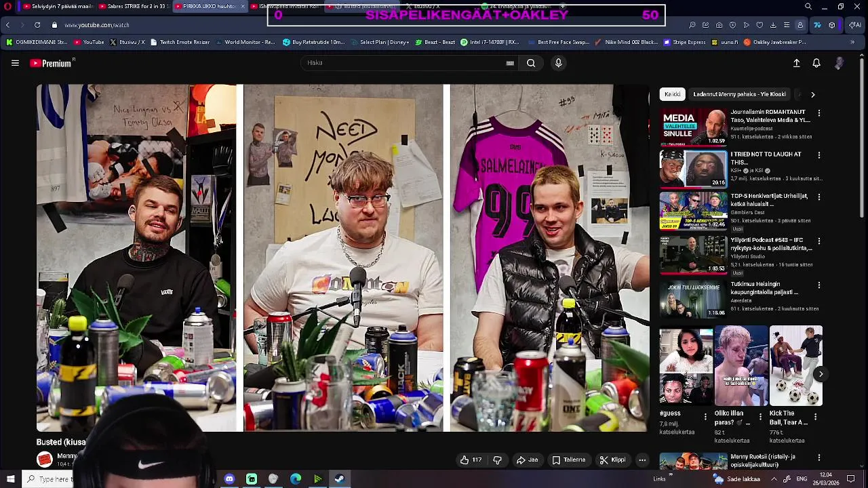Image resolution: width=868 pixels, height=488 pixels.
Task: Open the on-screen keyboard icon in search box
Action: pyautogui.click(x=510, y=63)
